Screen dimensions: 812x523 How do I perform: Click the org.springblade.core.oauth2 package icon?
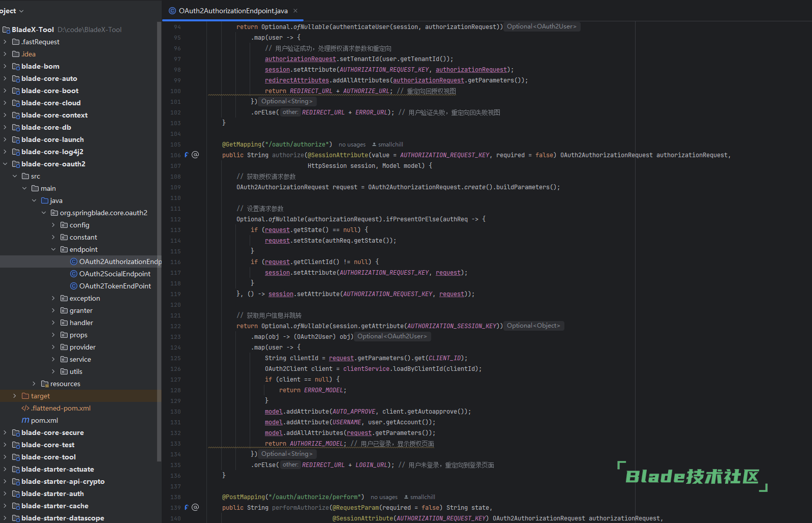click(54, 213)
